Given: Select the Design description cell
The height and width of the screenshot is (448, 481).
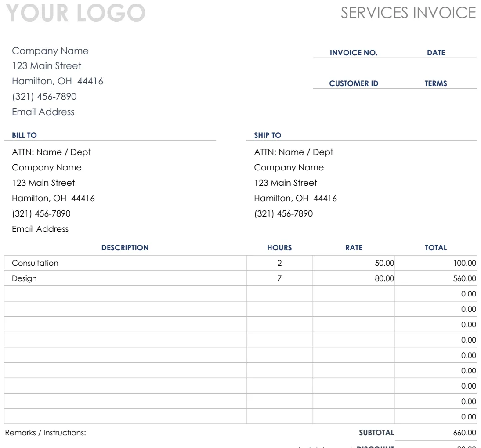Looking at the screenshot, I should pos(125,278).
